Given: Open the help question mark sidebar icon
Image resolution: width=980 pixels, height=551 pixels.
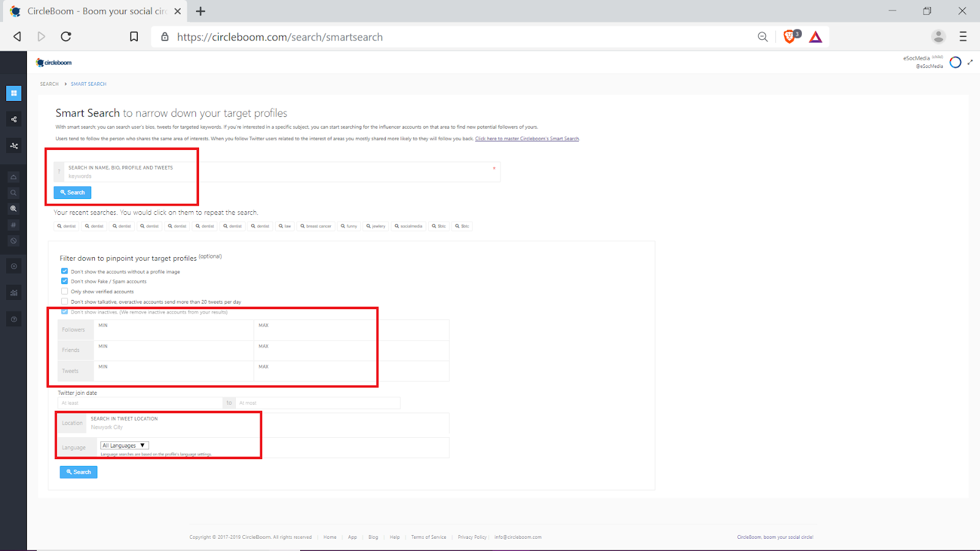Looking at the screenshot, I should click(x=13, y=319).
